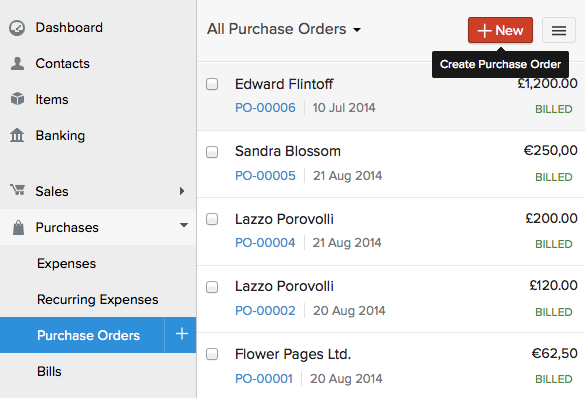Screen dimensions: 585x398
Task: Click the Items box icon
Action: [x=17, y=99]
